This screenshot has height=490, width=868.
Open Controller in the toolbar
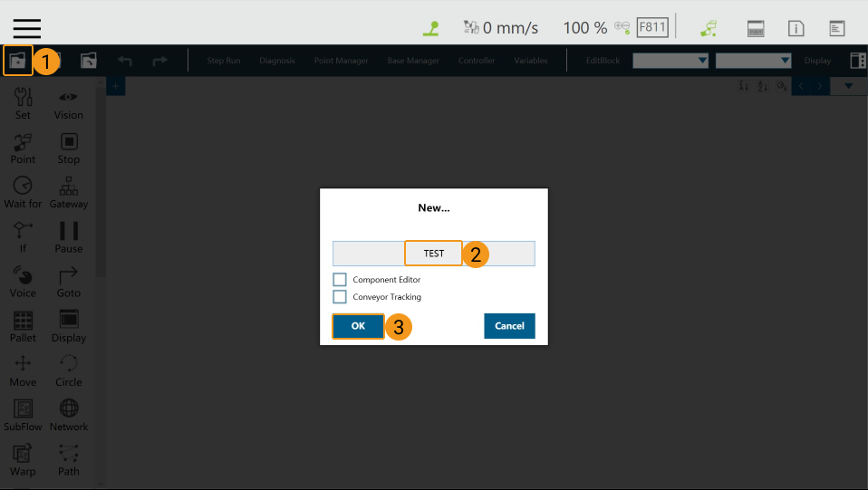point(476,61)
